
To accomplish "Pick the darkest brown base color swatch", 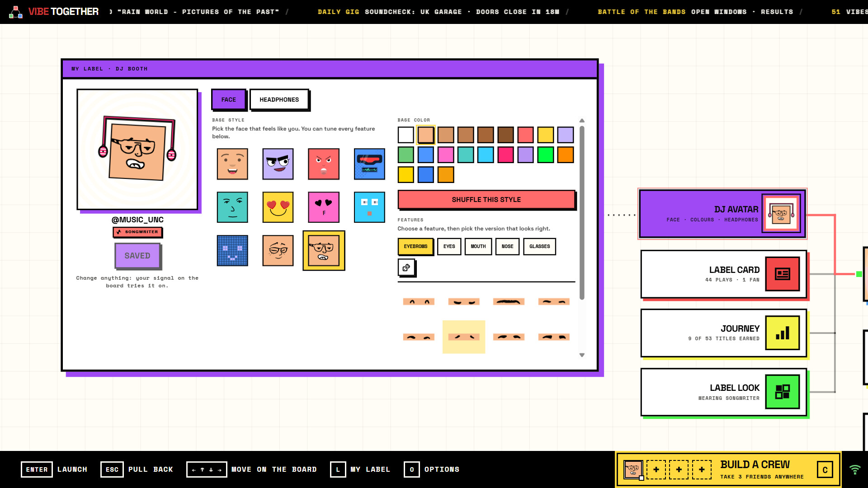I will (505, 135).
